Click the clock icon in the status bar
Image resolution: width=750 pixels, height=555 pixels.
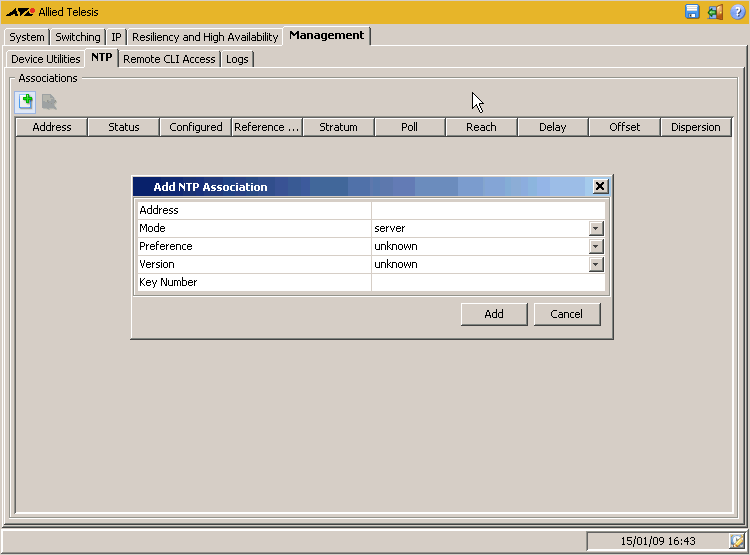tap(737, 541)
